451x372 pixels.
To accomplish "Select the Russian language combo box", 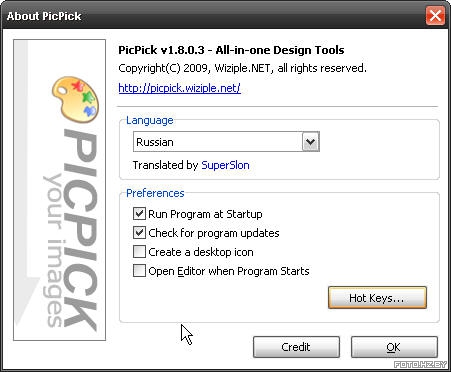I will pyautogui.click(x=226, y=142).
